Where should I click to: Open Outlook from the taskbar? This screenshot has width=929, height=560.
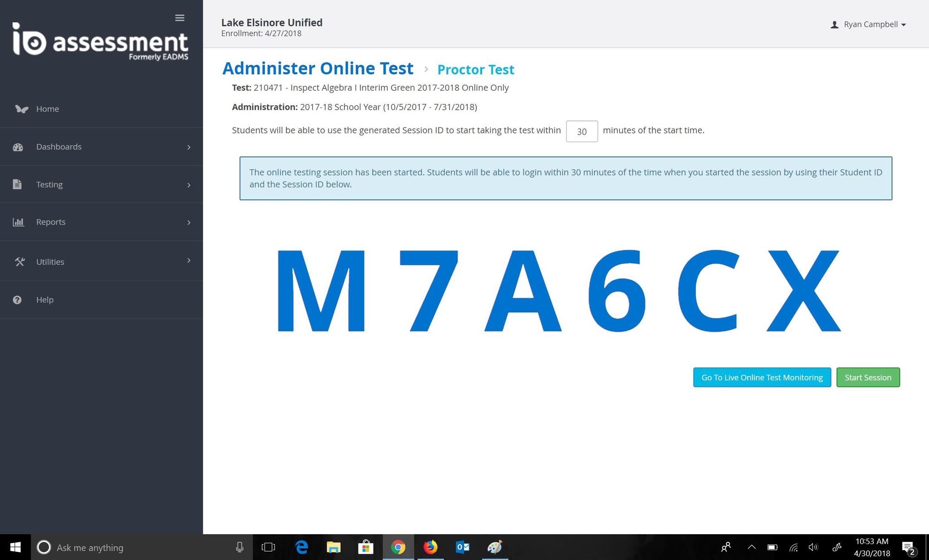point(462,547)
